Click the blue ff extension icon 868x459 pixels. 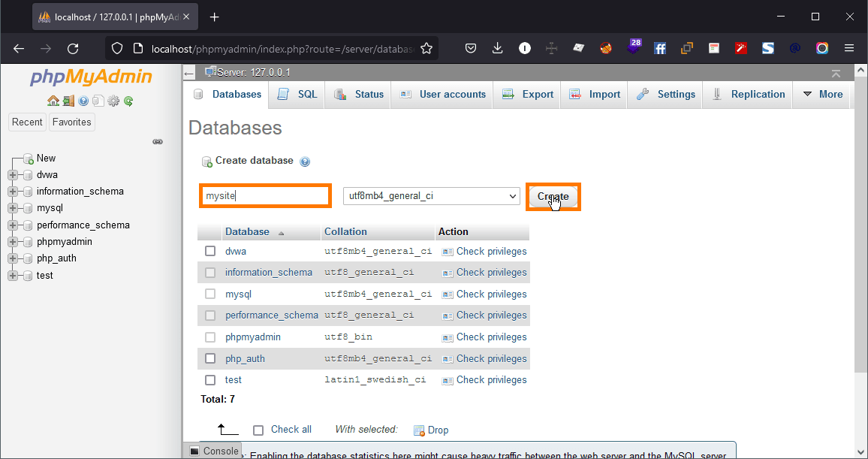coord(660,48)
